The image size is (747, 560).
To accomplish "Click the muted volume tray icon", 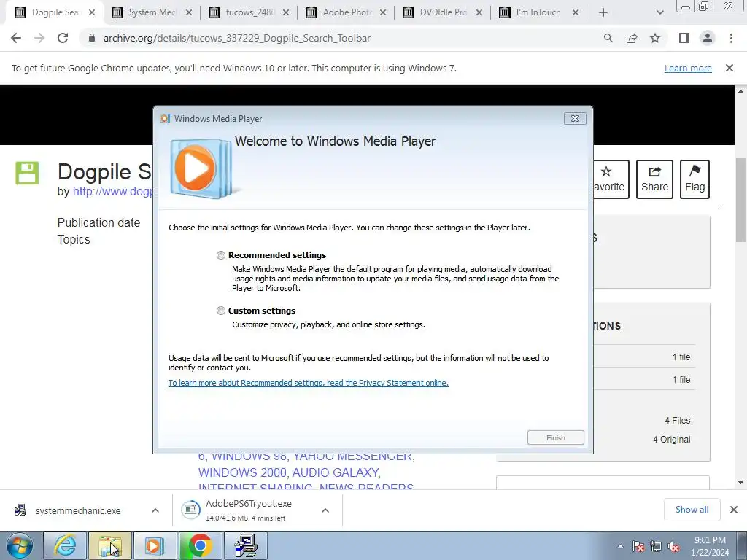I will (673, 547).
